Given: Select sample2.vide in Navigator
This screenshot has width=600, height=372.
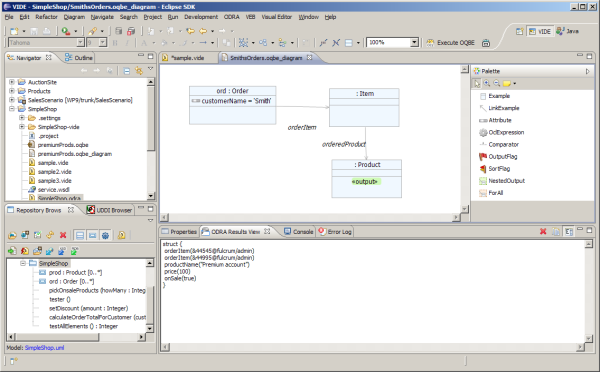Looking at the screenshot, I should click(x=54, y=172).
